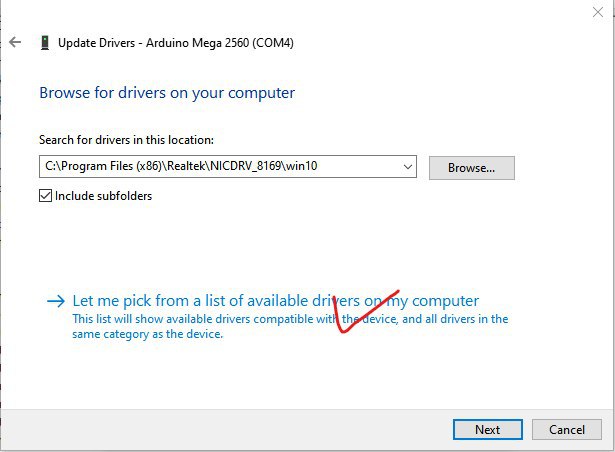Toggle the Include subfolders checkbox
The height and width of the screenshot is (452, 615).
[45, 195]
